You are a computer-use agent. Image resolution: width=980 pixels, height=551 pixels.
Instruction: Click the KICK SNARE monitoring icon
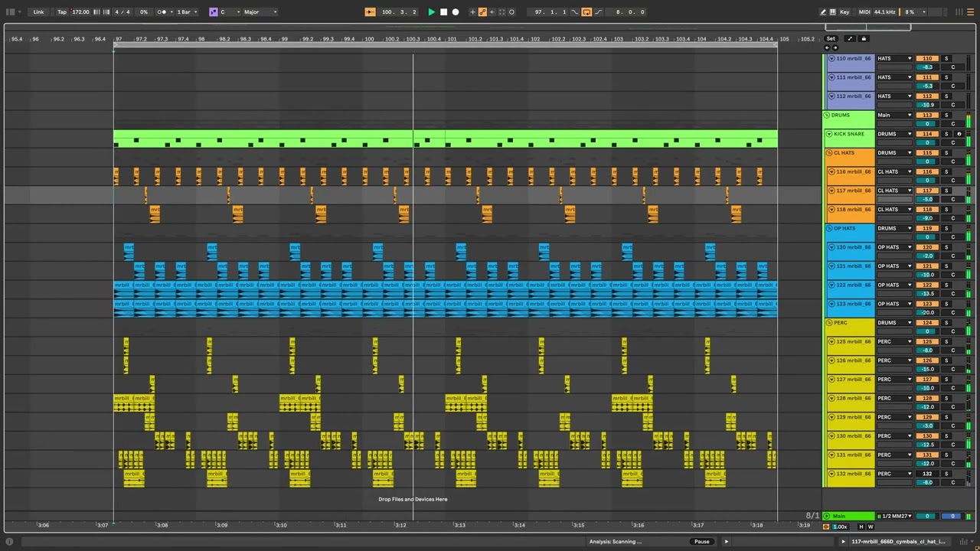coord(959,134)
